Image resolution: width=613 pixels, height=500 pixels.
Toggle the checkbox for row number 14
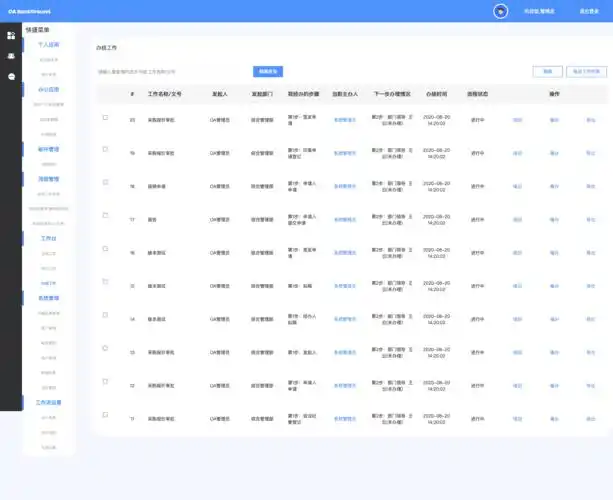pyautogui.click(x=105, y=315)
